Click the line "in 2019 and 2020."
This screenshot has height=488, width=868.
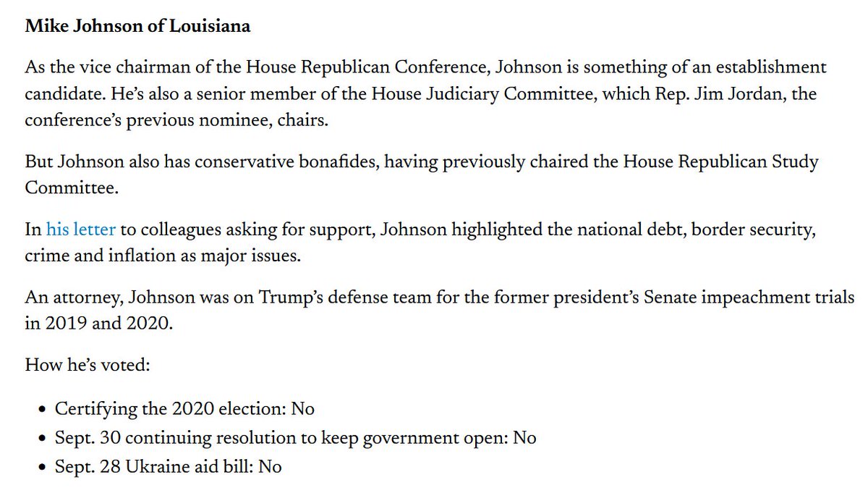coord(98,324)
